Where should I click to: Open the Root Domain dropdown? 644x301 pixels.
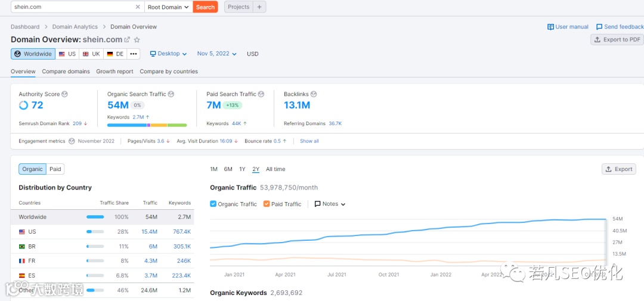[x=169, y=7]
